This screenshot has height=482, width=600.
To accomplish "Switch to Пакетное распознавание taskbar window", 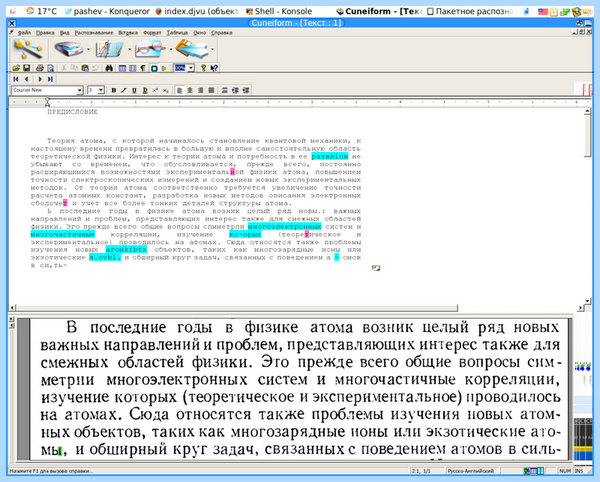I will (x=470, y=11).
